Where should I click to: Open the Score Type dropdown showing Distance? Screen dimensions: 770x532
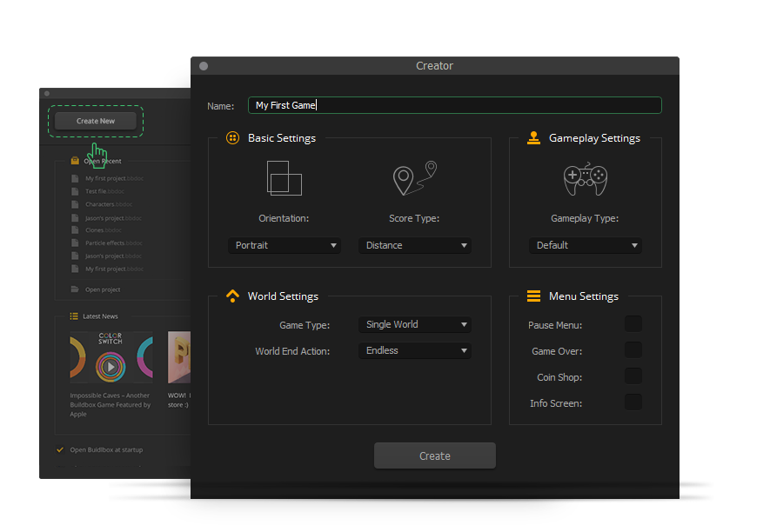tap(415, 245)
